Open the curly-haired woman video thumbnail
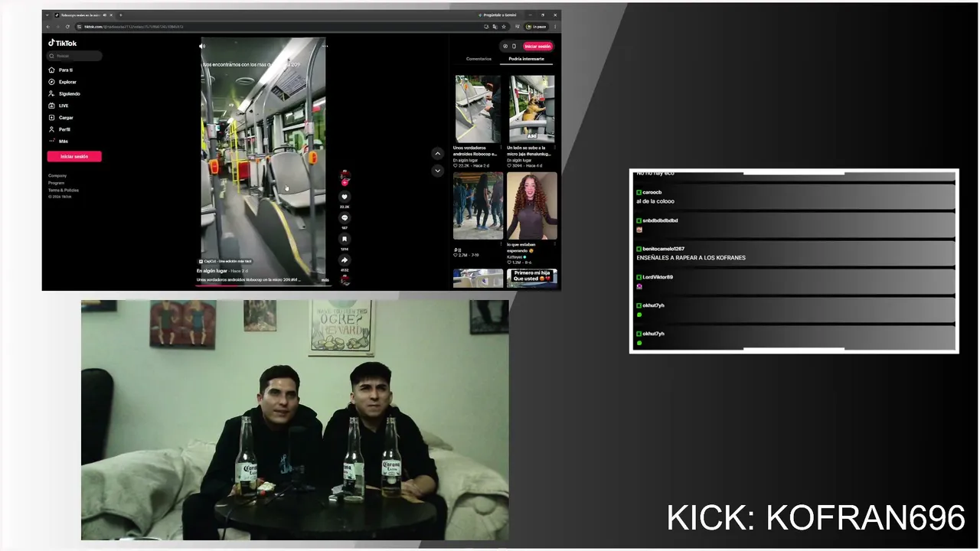 point(532,206)
